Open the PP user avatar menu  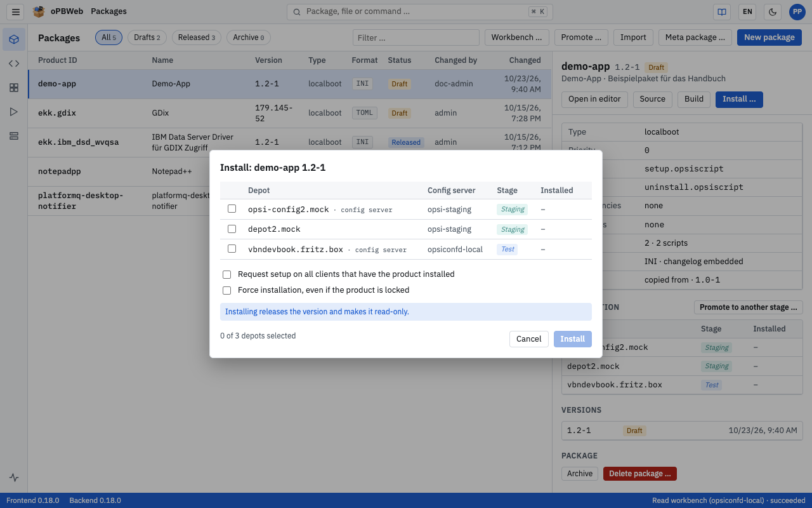click(x=797, y=11)
